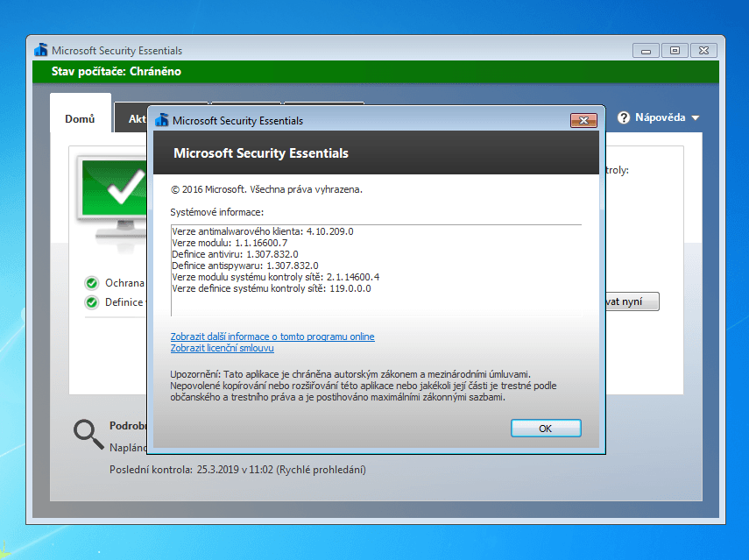Close the About dialog with its red X
Viewport: 749px width, 560px height.
pos(583,121)
